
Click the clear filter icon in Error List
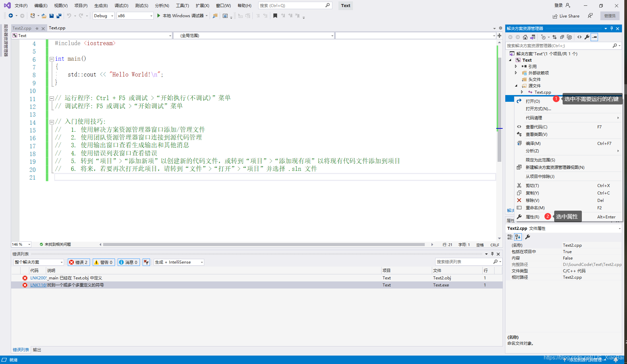pyautogui.click(x=146, y=262)
